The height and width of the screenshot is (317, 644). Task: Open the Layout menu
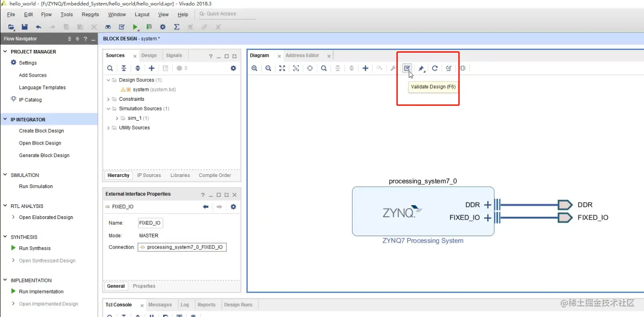(142, 14)
